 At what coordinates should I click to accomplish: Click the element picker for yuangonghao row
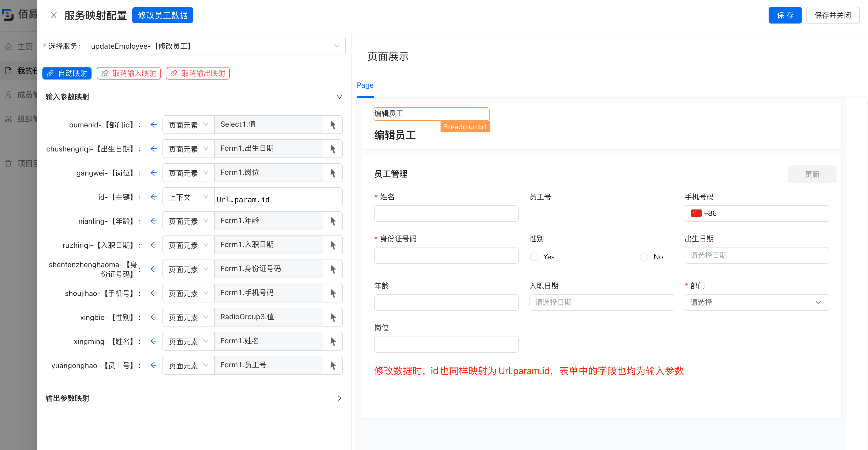pos(332,365)
